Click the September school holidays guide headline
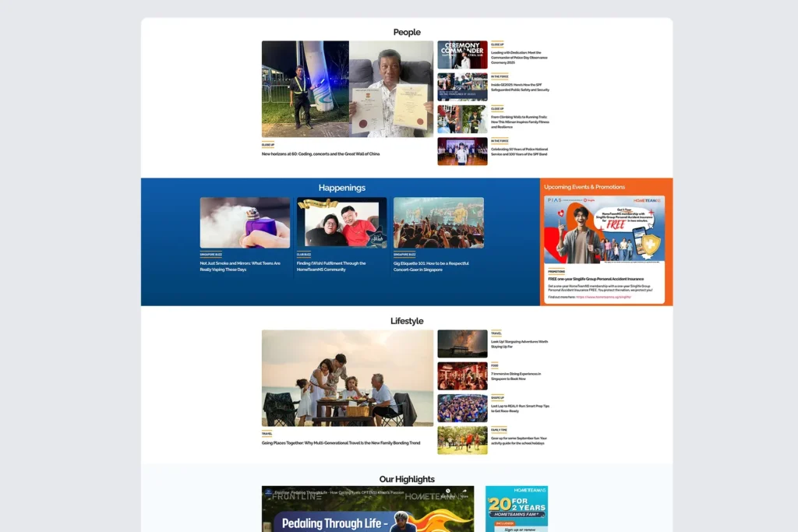Image resolution: width=798 pixels, height=532 pixels. pyautogui.click(x=519, y=441)
